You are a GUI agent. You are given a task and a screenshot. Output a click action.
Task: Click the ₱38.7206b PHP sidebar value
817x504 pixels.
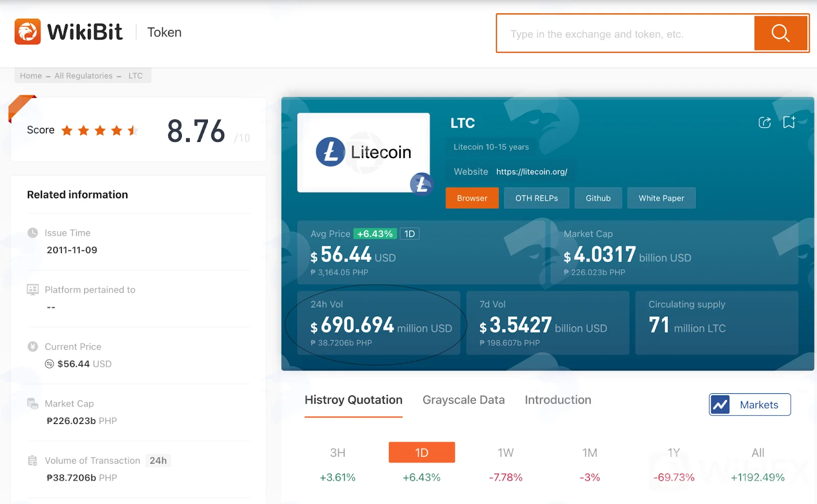point(82,478)
